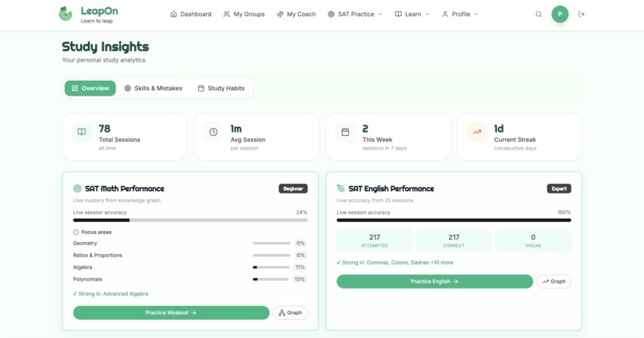The height and width of the screenshot is (338, 644).
Task: Click the 1m Avg Session card
Action: pos(256,137)
